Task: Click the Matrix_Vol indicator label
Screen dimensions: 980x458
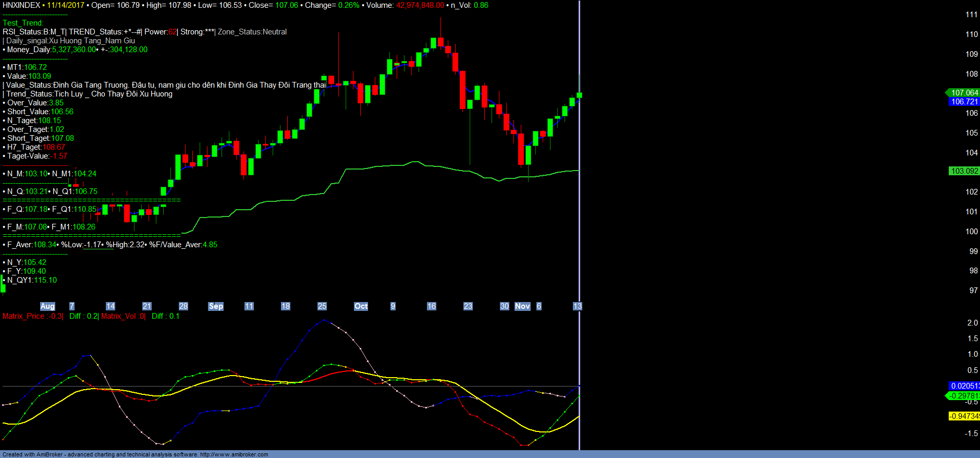Action: pos(119,316)
